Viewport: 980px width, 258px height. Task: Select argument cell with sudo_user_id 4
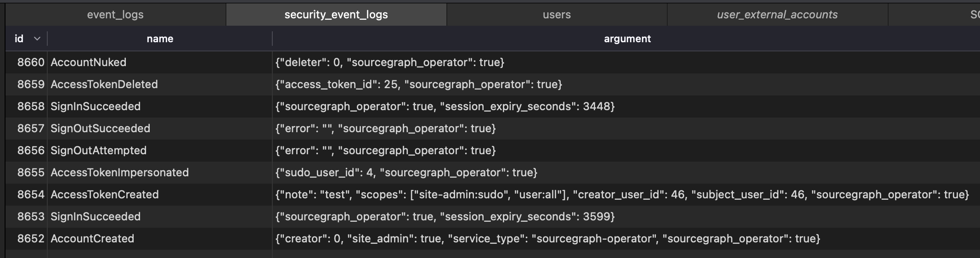(x=406, y=173)
